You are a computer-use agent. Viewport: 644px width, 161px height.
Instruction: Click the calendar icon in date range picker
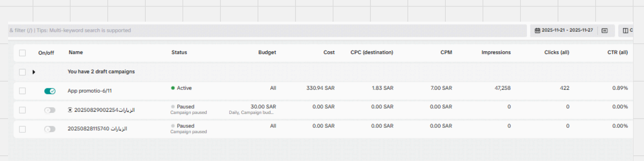537,31
